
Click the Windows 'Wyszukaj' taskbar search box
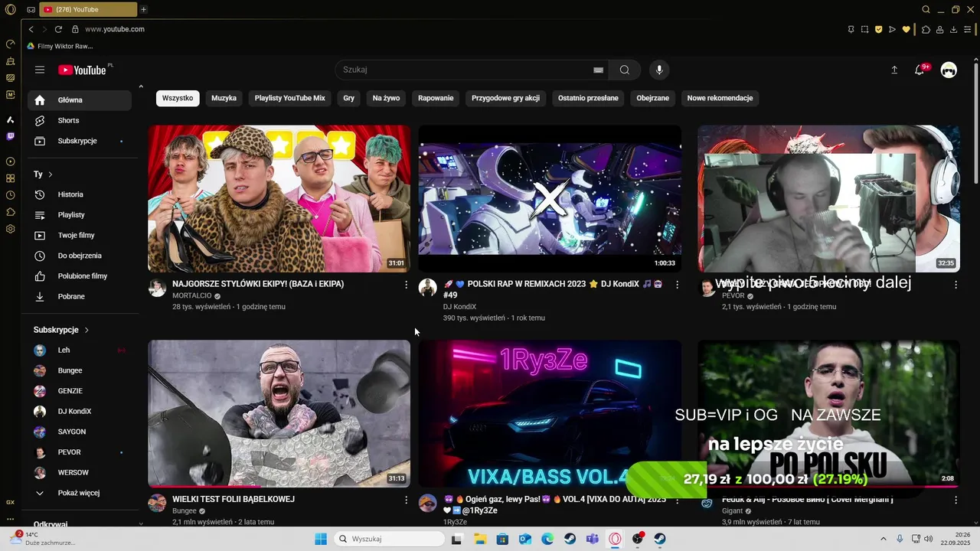(x=389, y=539)
